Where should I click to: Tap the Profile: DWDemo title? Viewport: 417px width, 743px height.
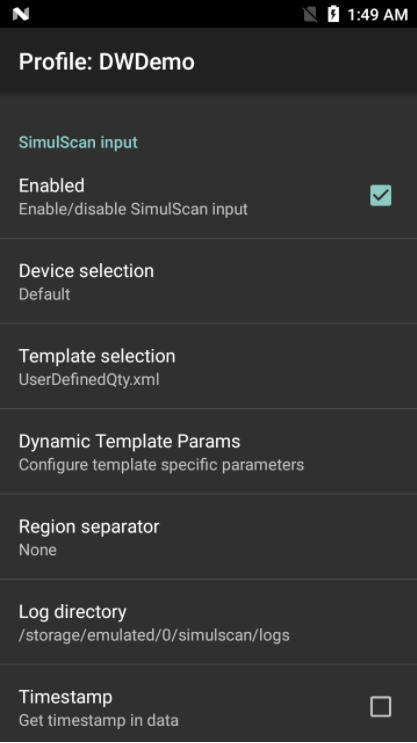107,62
